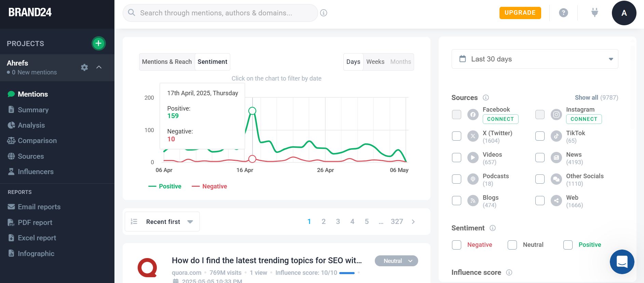Click the Influence score info icon
Screen dimensions: 644x283
509,272
